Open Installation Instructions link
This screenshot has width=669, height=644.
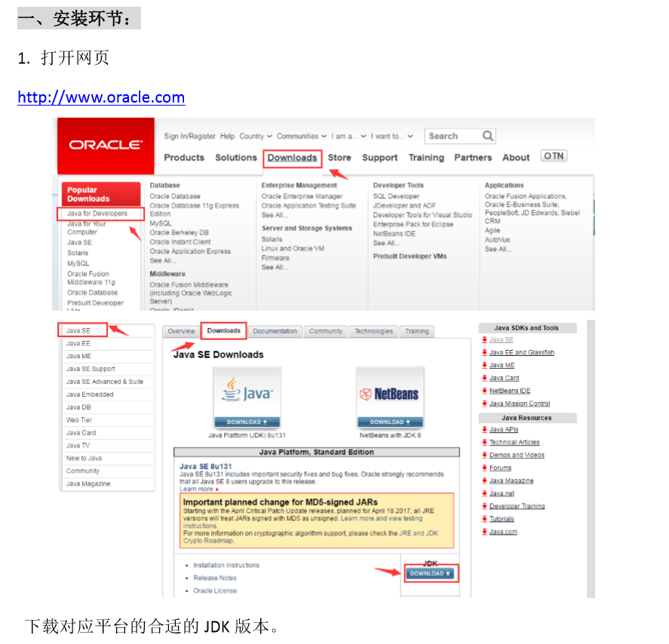pyautogui.click(x=226, y=565)
